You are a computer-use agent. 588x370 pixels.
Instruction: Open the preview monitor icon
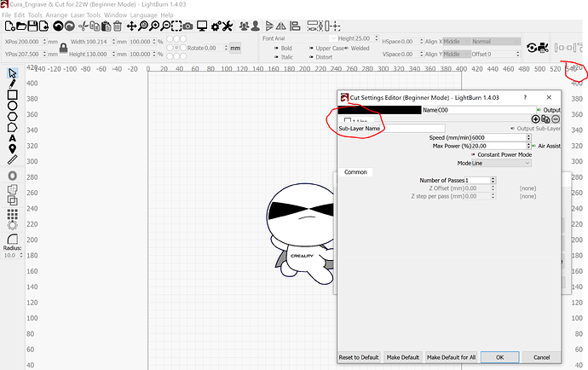(202, 26)
